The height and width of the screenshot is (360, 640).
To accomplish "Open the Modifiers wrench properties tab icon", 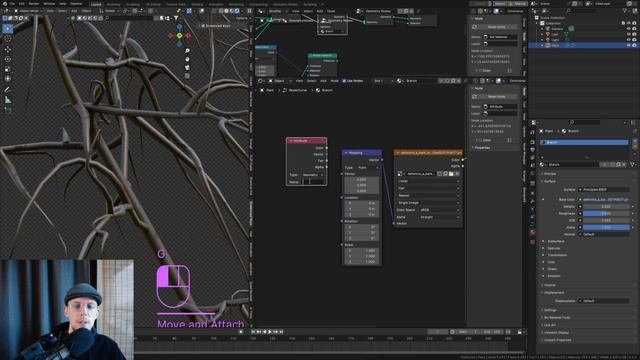I will coord(532,201).
